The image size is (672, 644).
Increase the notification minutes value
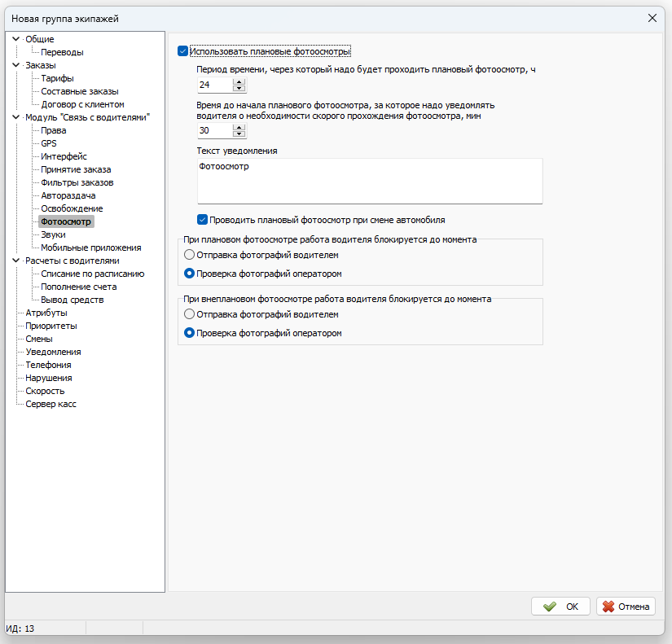click(239, 127)
